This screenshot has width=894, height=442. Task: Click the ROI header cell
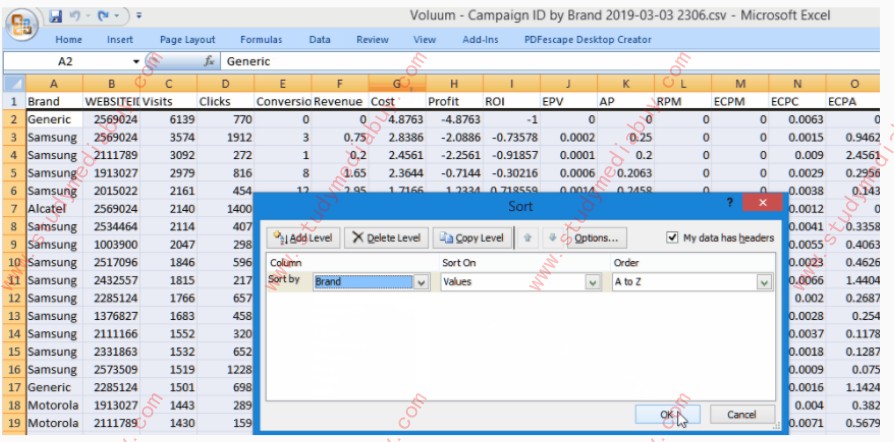click(511, 102)
